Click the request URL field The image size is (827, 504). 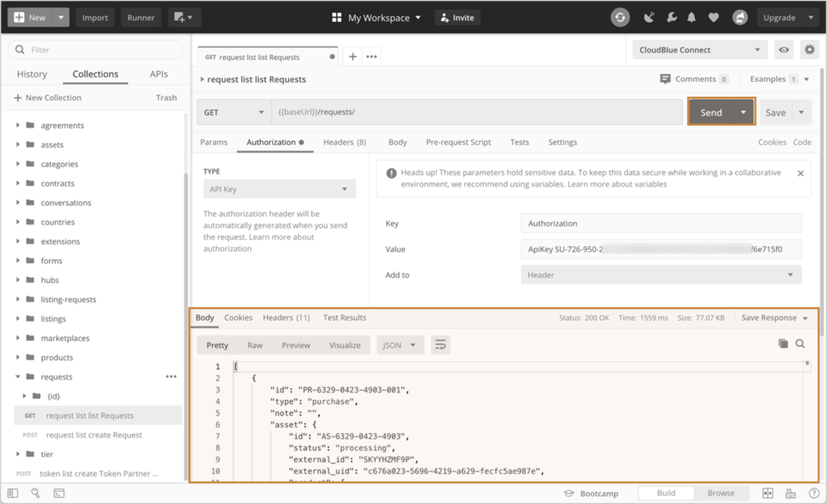click(476, 112)
